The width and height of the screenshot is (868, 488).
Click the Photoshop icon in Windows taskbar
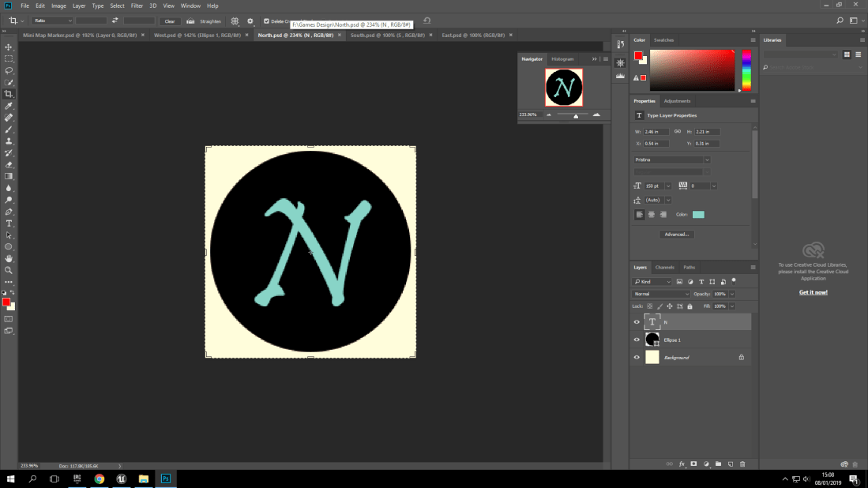coord(166,479)
